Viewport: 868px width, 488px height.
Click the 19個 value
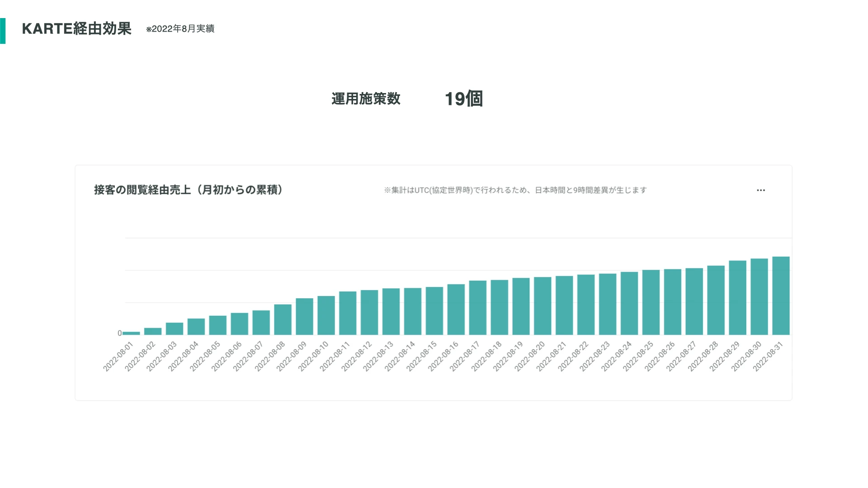pos(463,99)
